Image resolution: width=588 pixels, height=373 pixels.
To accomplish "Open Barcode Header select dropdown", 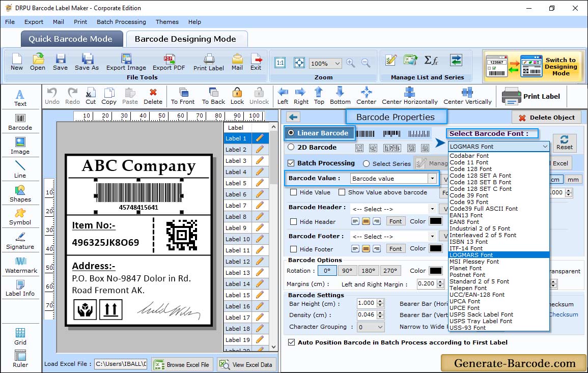I will 432,209.
